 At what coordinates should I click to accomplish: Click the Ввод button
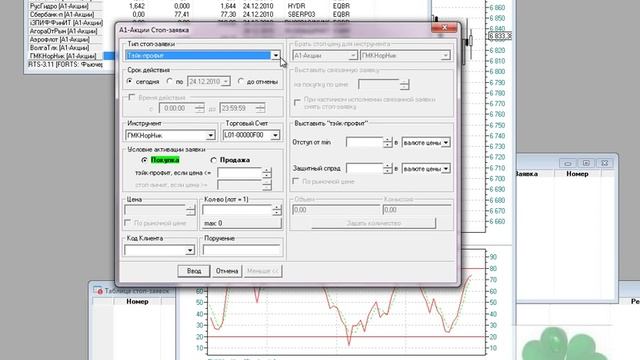(194, 271)
